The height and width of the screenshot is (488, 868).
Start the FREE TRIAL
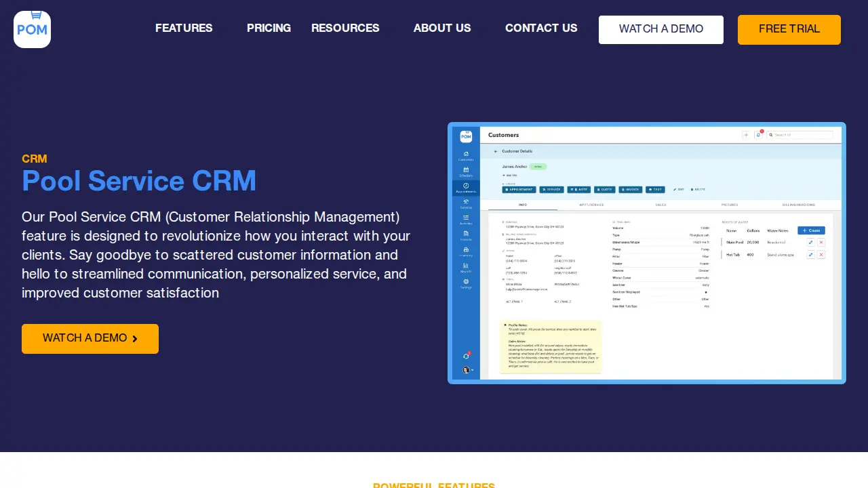[789, 30]
